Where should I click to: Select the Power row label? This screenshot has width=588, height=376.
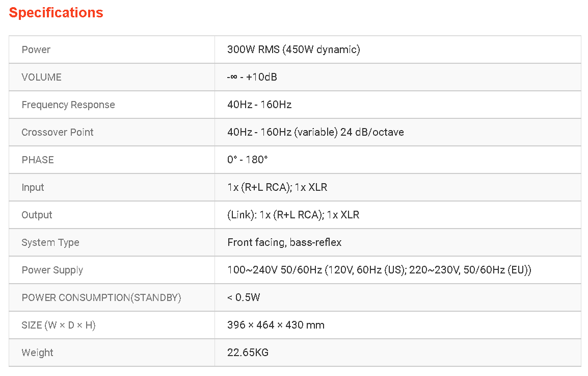click(x=36, y=49)
